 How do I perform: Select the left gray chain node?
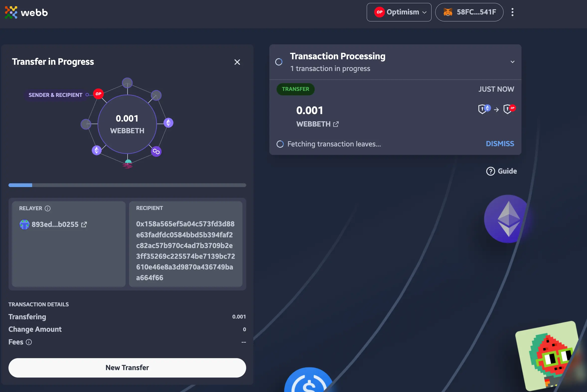[86, 124]
